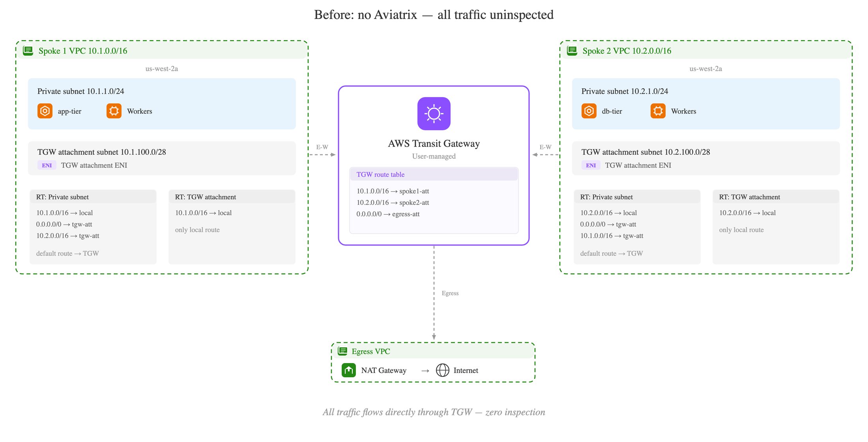Click "TGW attachment subnet 10.1.100.0/28"
The height and width of the screenshot is (442, 868).
[x=102, y=152]
